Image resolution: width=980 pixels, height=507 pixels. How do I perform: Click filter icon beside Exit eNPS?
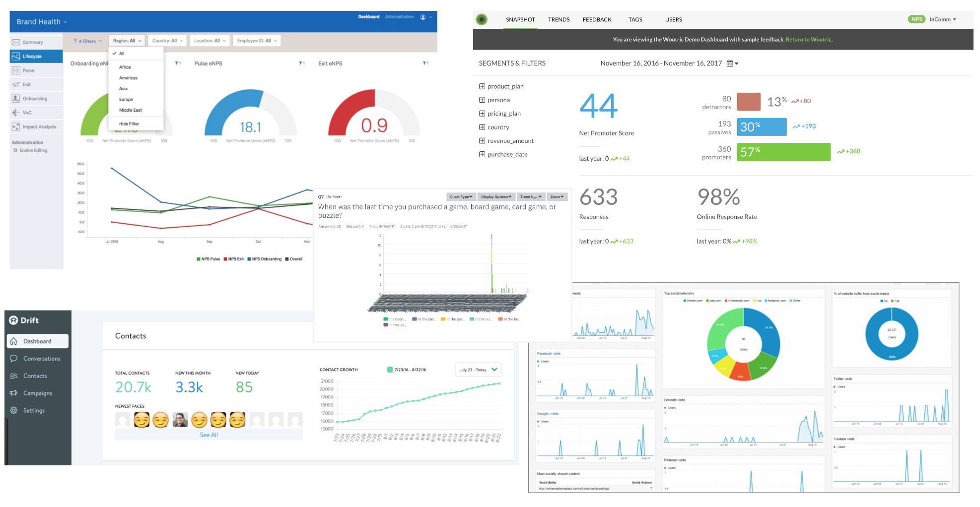coord(425,63)
